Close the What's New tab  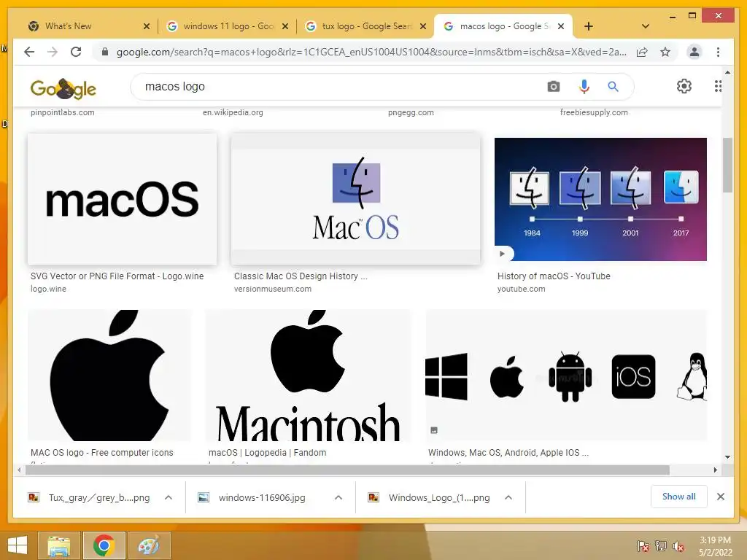pyautogui.click(x=146, y=26)
